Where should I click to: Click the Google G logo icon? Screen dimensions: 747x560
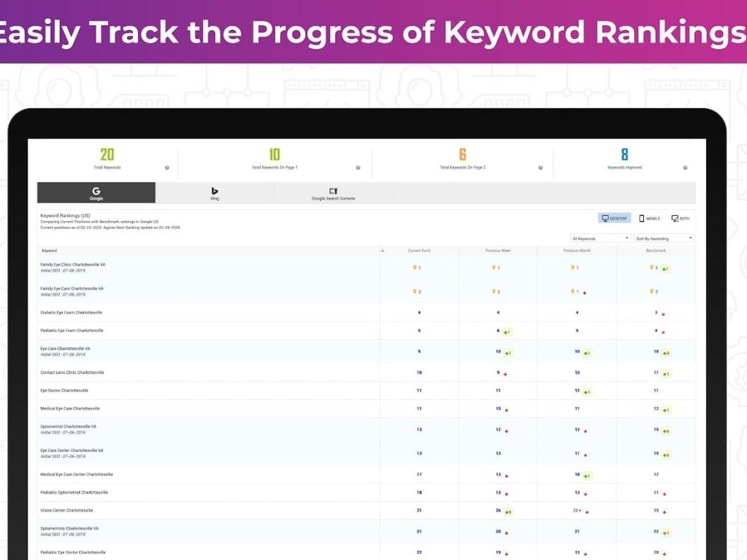coord(96,190)
